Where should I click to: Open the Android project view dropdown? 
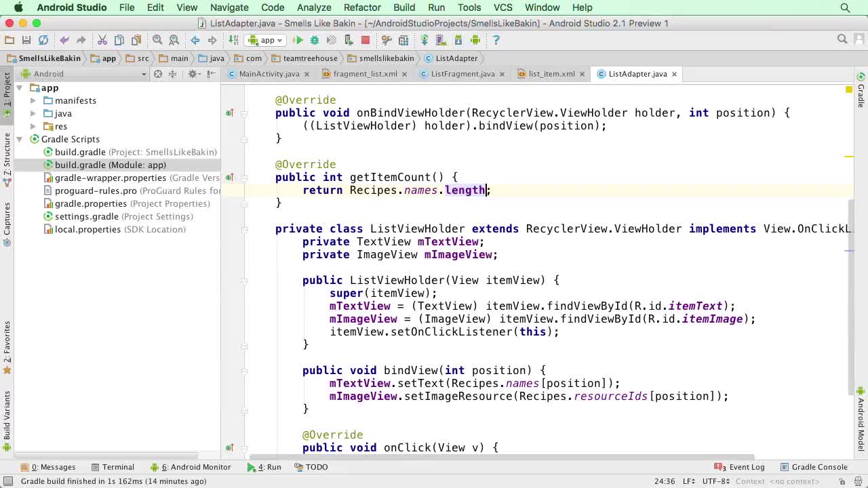pyautogui.click(x=84, y=74)
